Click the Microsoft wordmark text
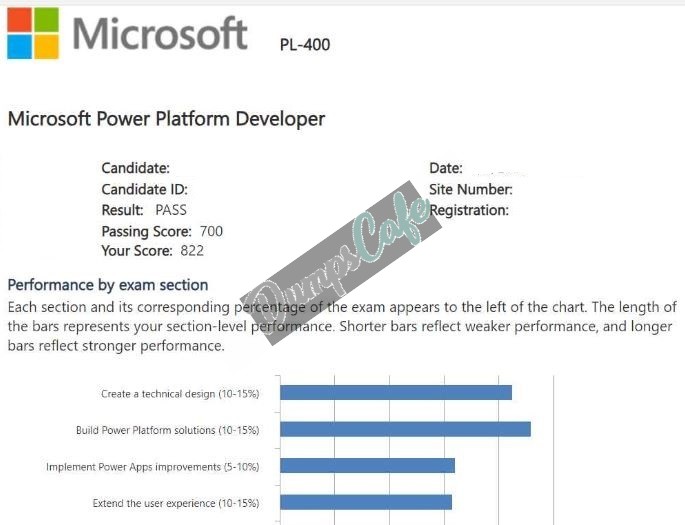Viewport: 685px width, 525px height. pos(160,33)
